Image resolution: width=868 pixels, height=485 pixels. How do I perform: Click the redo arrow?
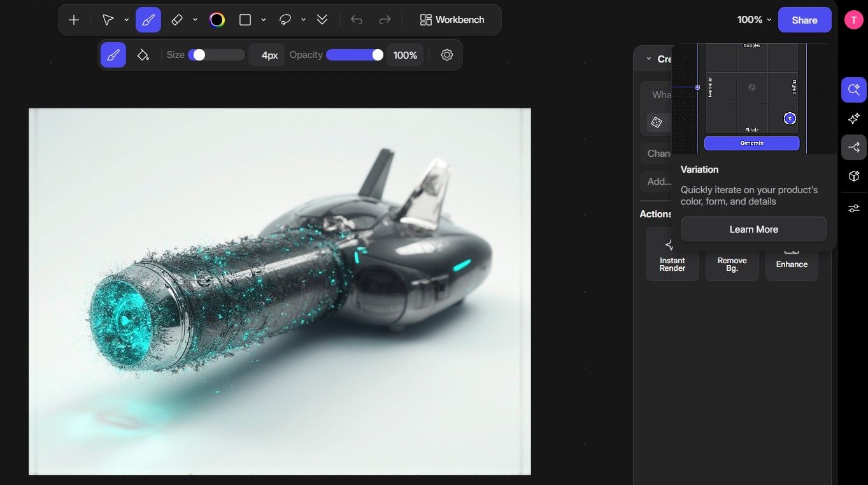click(x=385, y=20)
